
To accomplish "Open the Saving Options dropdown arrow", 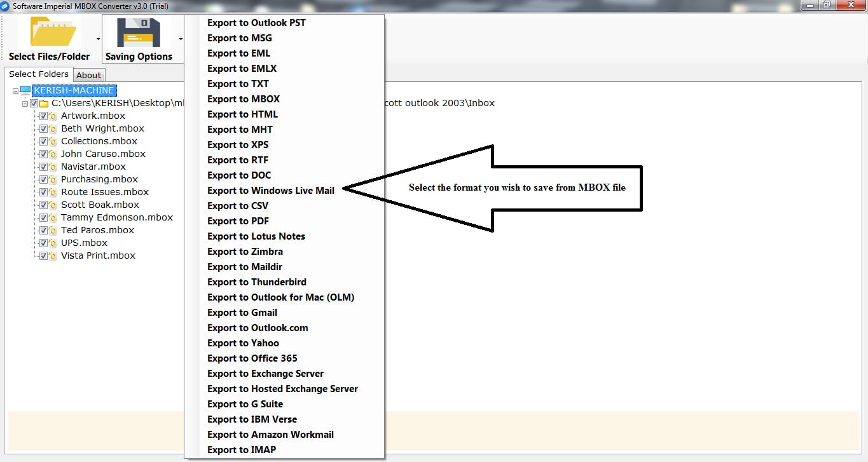I will (181, 39).
